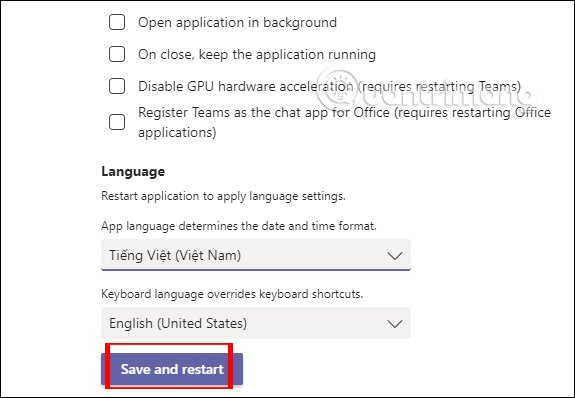The width and height of the screenshot is (575, 398).
Task: Click 'App language determines the date' description
Action: tap(239, 226)
